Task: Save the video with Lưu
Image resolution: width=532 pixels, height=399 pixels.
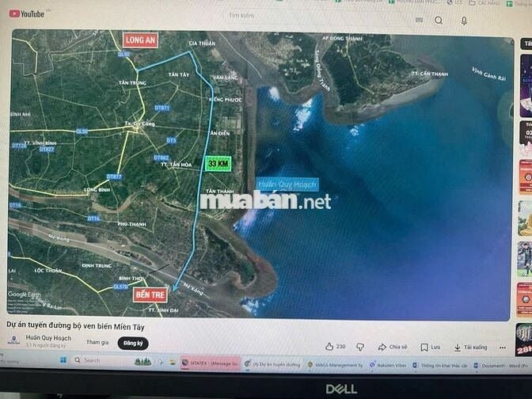Action: pyautogui.click(x=430, y=347)
